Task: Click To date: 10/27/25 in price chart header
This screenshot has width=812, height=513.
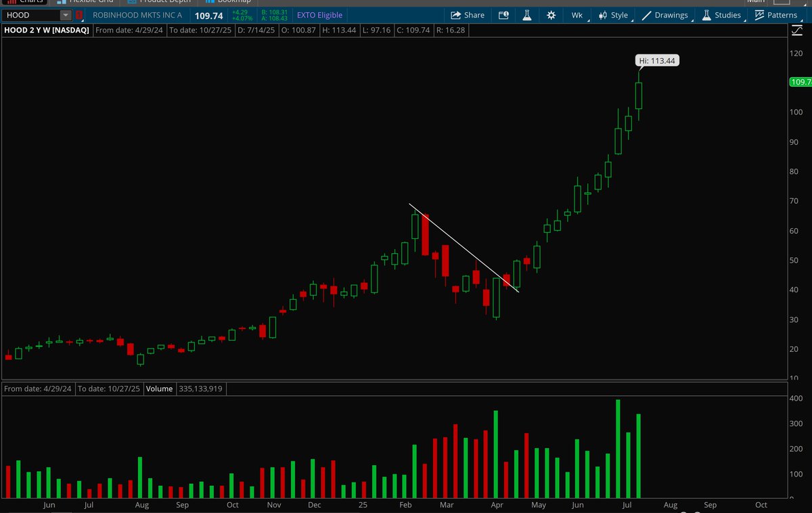Action: (x=202, y=30)
